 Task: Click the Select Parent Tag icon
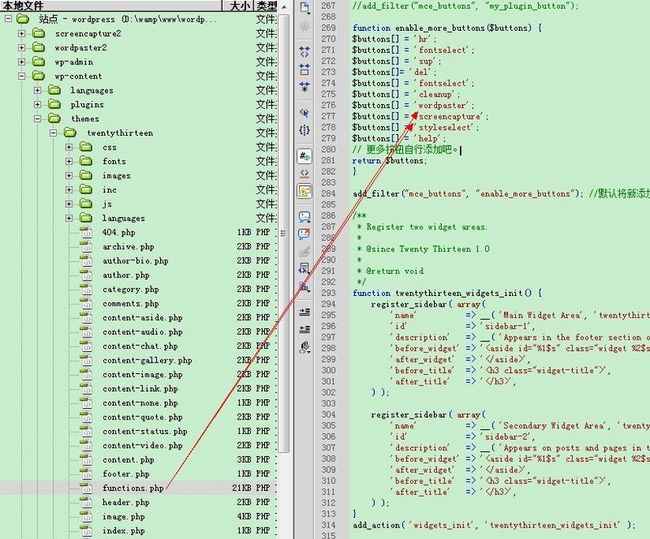305,113
